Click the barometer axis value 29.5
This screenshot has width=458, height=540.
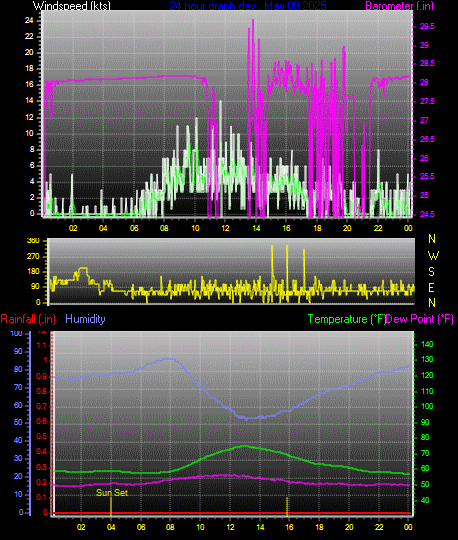click(x=427, y=26)
